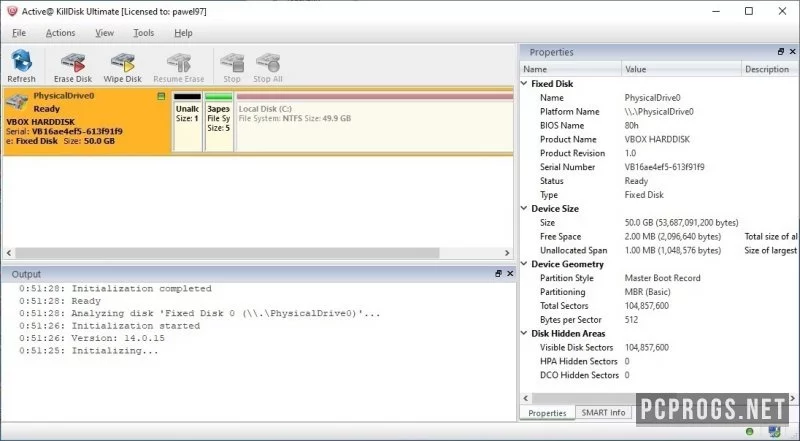Click the Description column header
The image size is (800, 441).
[x=769, y=69]
